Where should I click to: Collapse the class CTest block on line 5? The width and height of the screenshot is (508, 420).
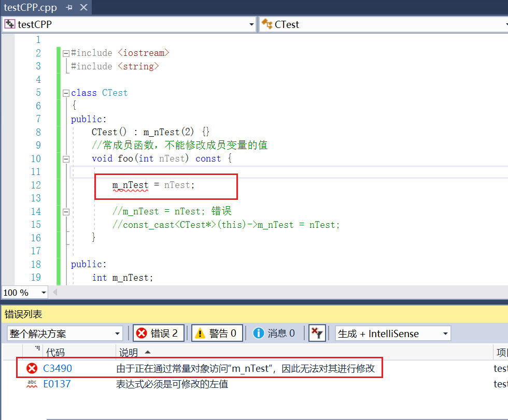click(66, 93)
